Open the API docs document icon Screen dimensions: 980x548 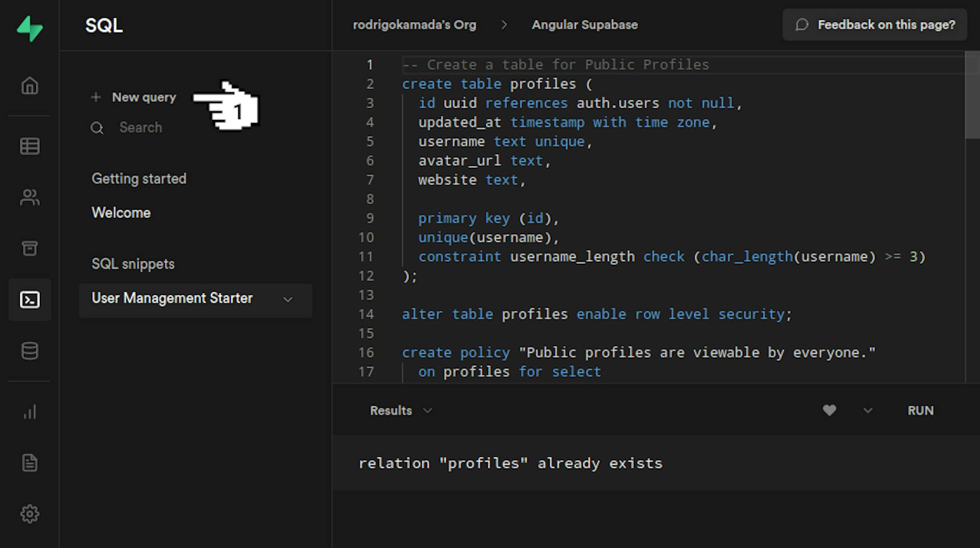click(30, 463)
